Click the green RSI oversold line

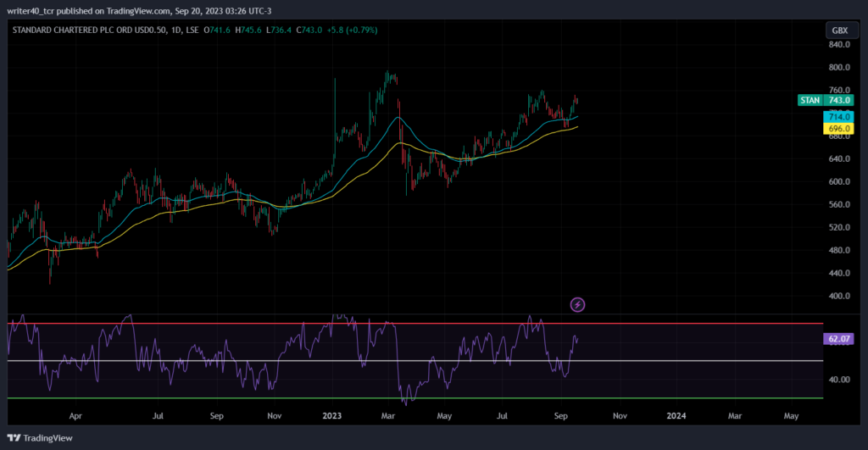click(x=415, y=398)
